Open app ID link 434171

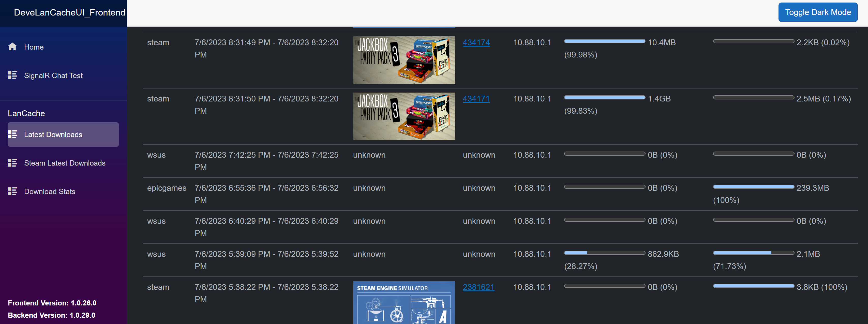(476, 99)
